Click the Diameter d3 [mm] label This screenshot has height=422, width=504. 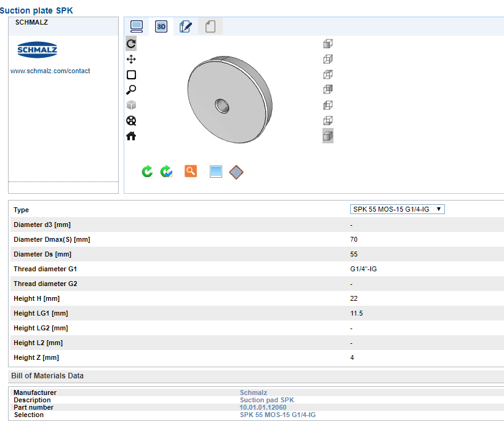pos(42,225)
